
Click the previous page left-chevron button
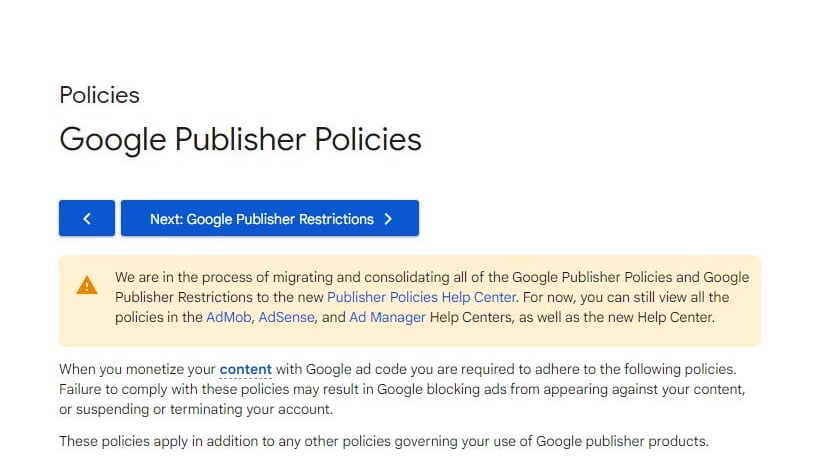pyautogui.click(x=87, y=218)
